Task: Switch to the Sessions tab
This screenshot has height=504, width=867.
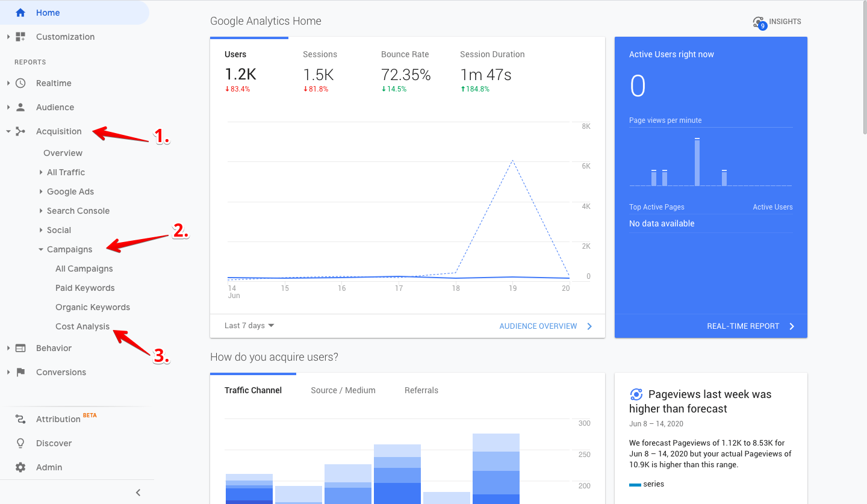Action: point(320,54)
